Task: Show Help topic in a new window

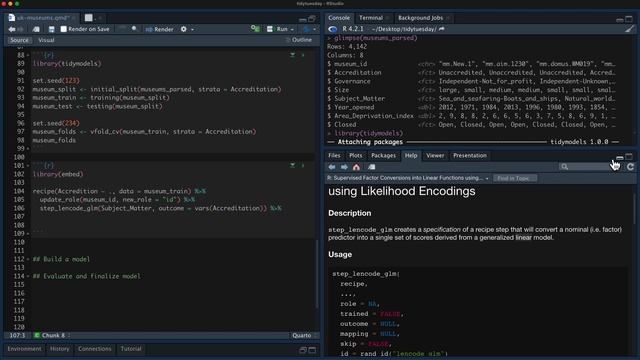Action: click(x=371, y=167)
